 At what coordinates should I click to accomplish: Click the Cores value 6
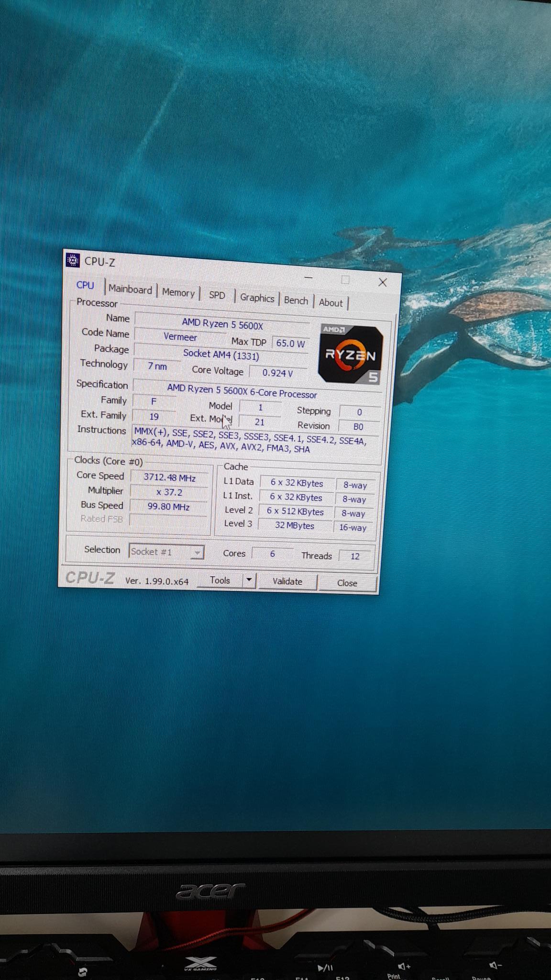tap(273, 554)
